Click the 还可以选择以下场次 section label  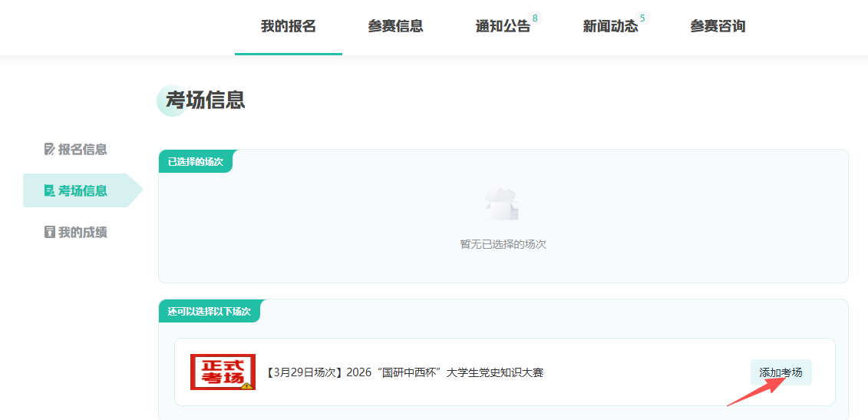tap(209, 311)
